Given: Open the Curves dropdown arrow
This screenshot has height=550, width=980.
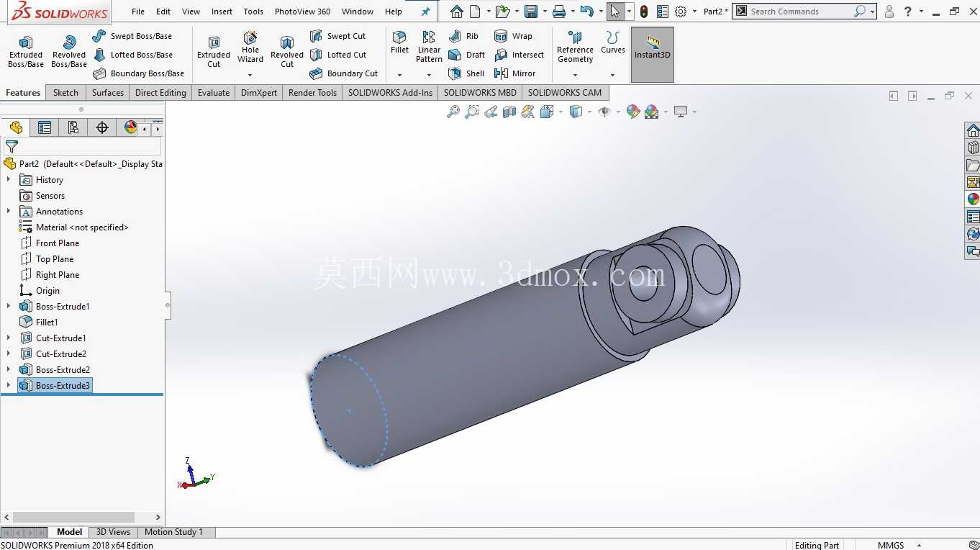Looking at the screenshot, I should coord(613,75).
